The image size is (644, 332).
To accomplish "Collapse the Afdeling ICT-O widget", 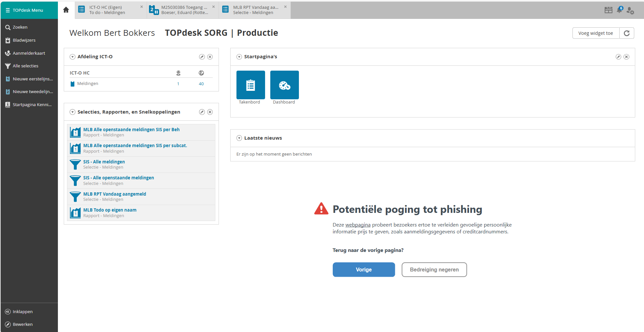I will 73,57.
